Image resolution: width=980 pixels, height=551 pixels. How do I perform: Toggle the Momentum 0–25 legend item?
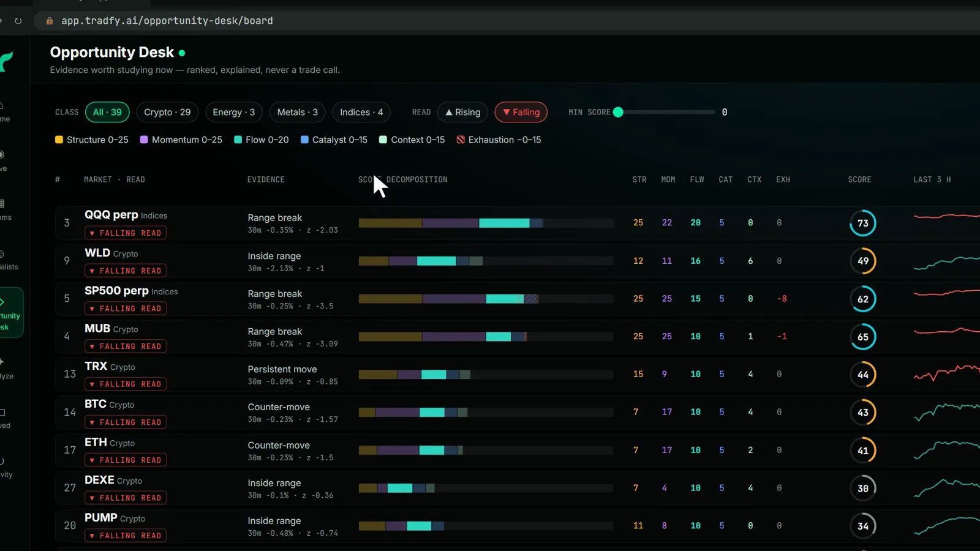[x=181, y=140]
